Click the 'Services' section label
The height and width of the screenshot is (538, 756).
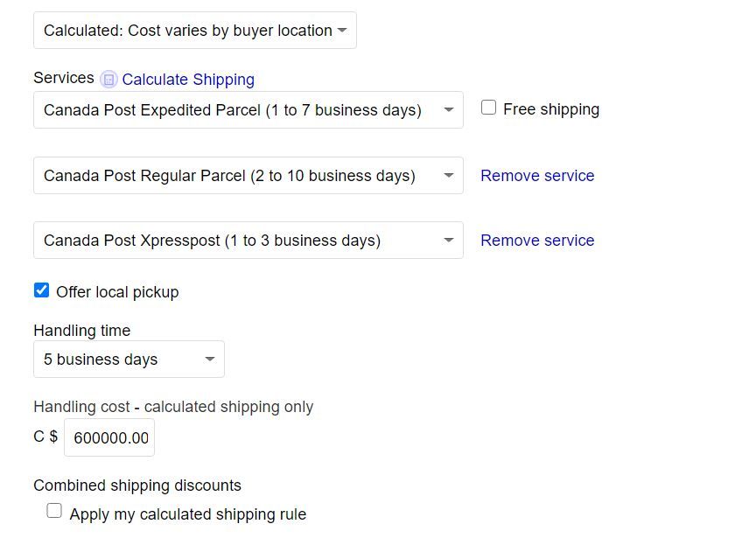[x=64, y=78]
